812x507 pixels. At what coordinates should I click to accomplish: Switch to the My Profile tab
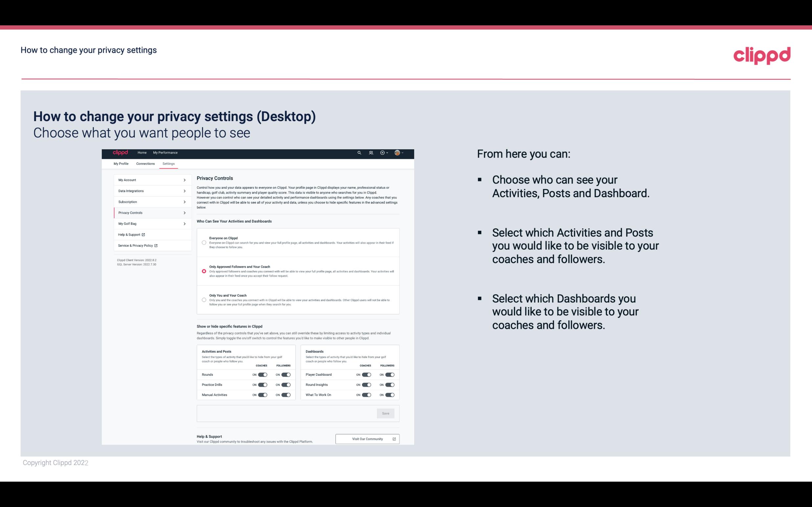[121, 163]
